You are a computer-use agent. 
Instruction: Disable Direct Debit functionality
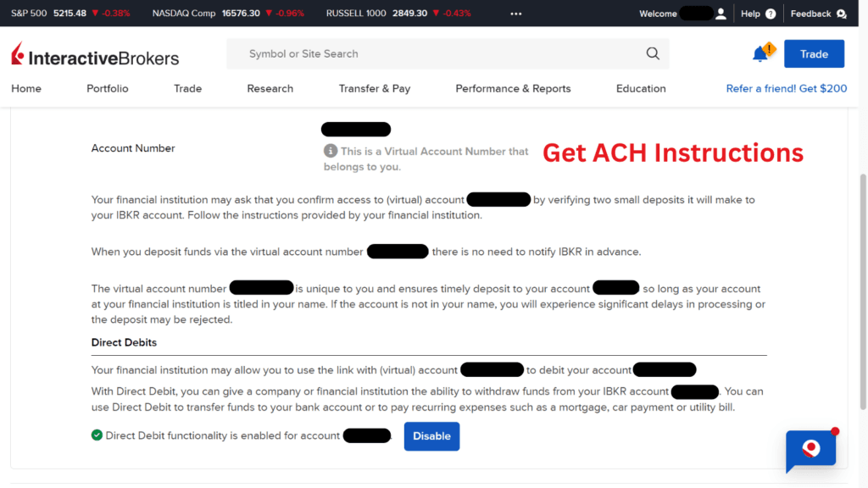pos(431,435)
